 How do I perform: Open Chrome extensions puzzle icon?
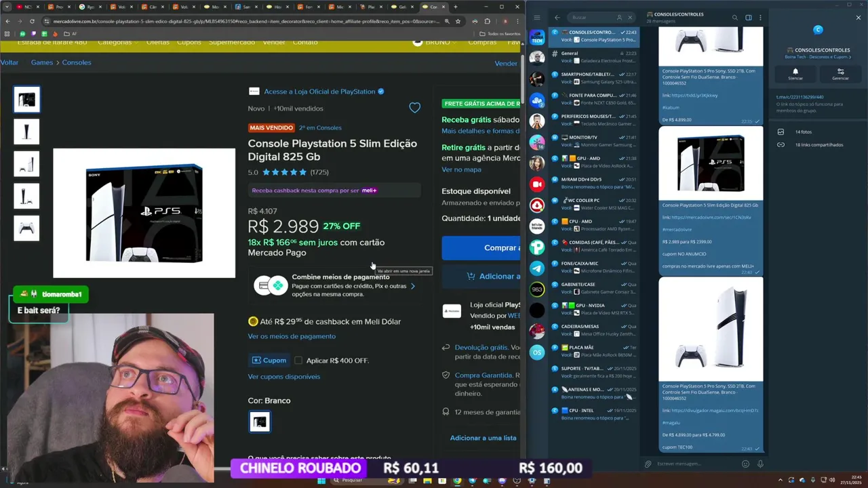pos(487,21)
